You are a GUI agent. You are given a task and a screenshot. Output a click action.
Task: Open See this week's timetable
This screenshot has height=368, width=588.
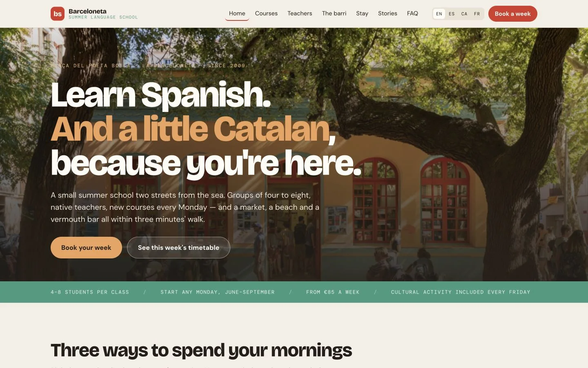[x=178, y=248]
